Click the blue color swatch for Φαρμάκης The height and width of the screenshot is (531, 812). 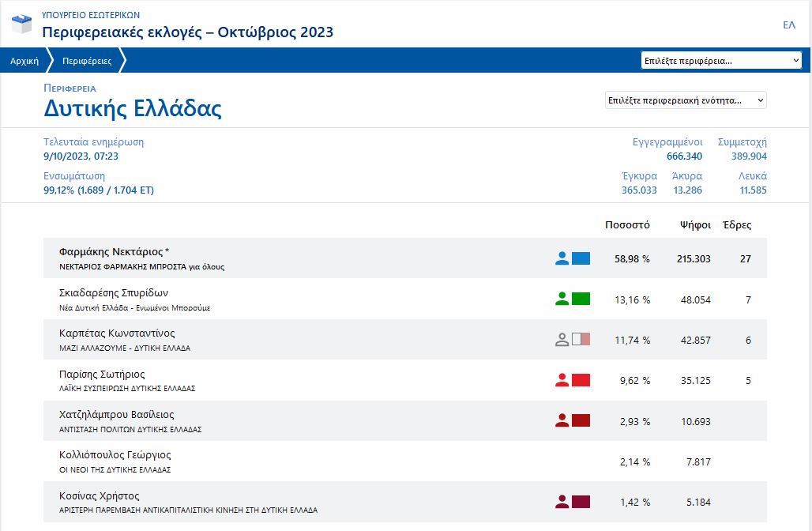[x=581, y=258]
